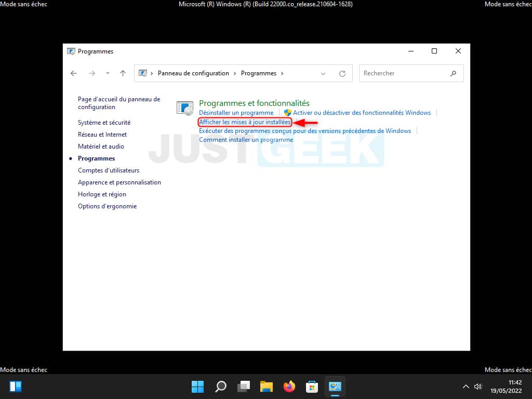Launch File Explorer from the taskbar
Image resolution: width=532 pixels, height=399 pixels.
tap(267, 387)
